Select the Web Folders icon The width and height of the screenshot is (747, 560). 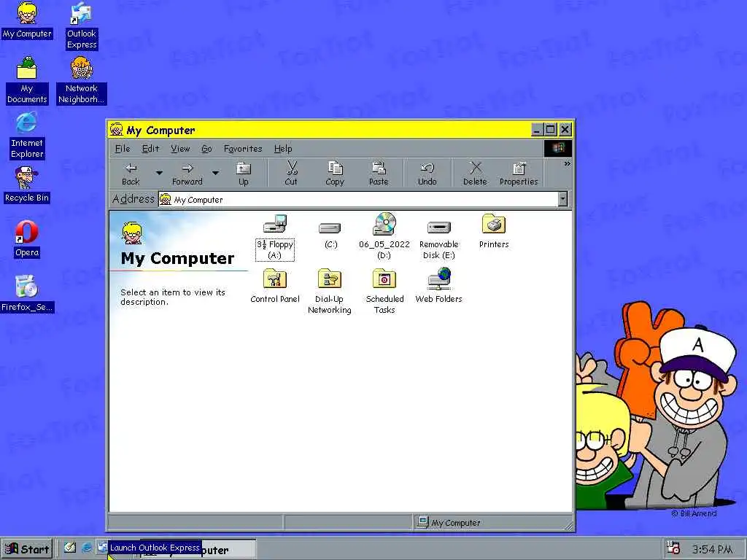[438, 286]
